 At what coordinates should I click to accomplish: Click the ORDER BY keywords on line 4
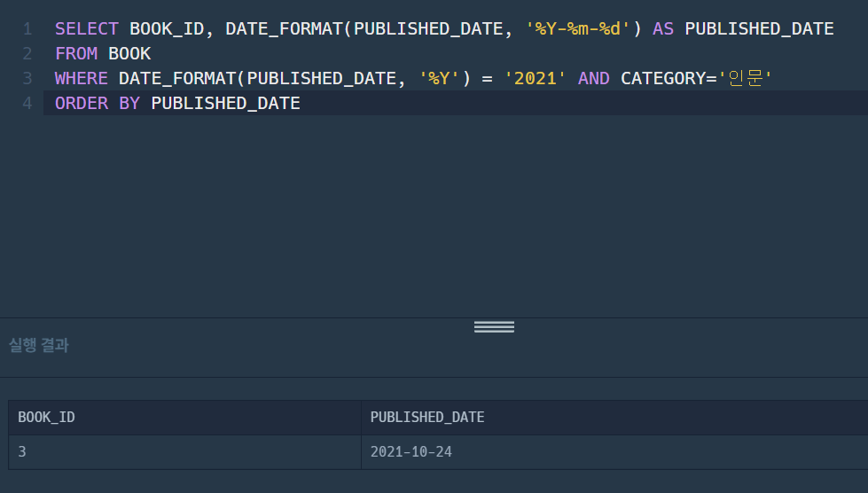(98, 104)
